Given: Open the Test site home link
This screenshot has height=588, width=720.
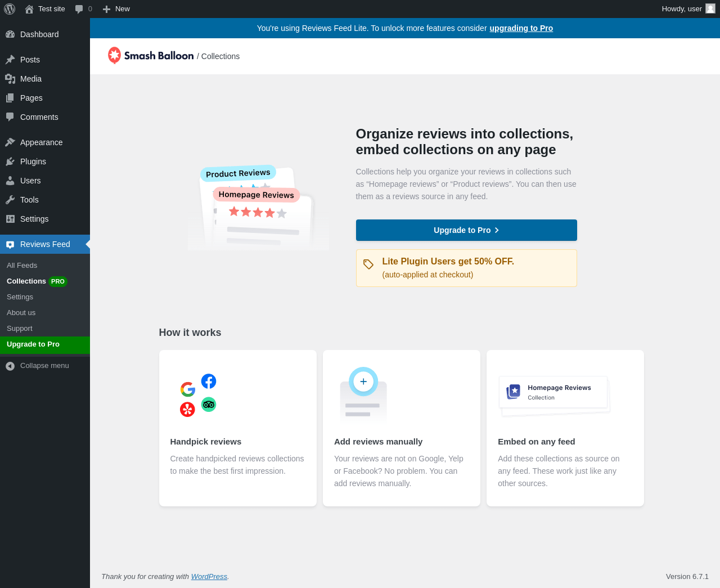Looking at the screenshot, I should click(x=45, y=9).
